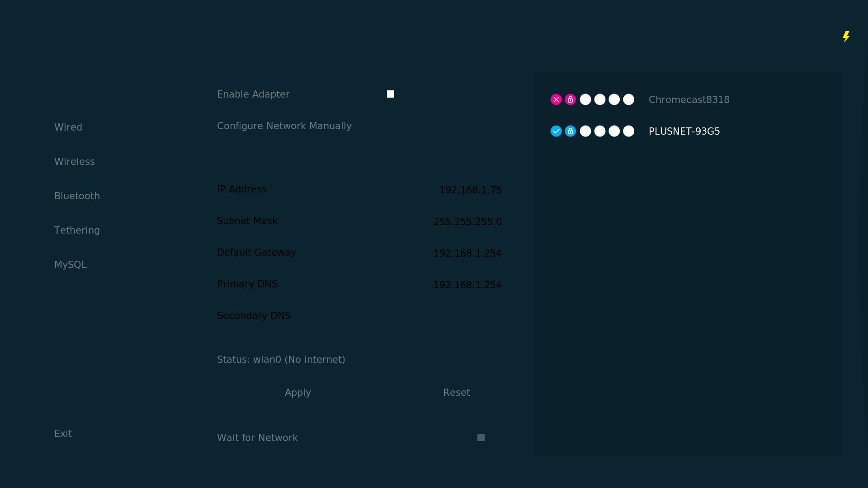Screen dimensions: 868x488
Task: Switch to the Bluetooth section
Action: point(77,196)
